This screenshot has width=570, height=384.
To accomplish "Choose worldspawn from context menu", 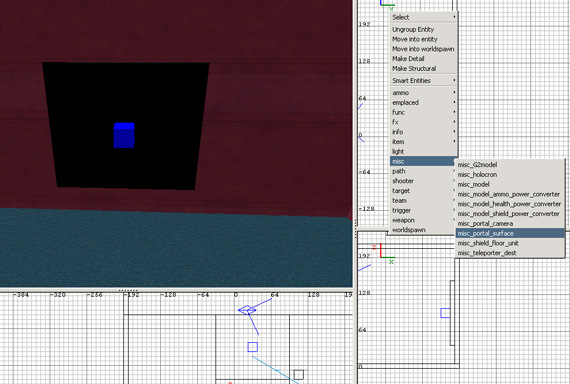I will click(422, 230).
